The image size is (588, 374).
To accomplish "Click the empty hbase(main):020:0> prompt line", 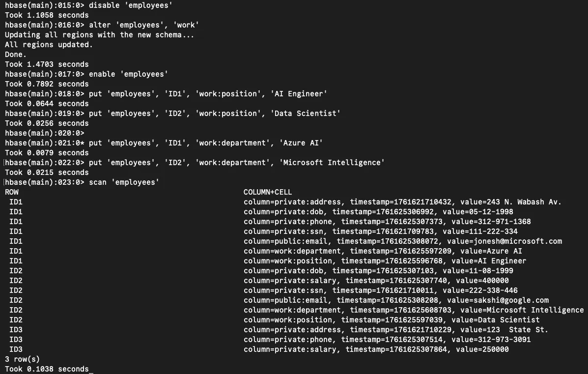I will click(44, 133).
